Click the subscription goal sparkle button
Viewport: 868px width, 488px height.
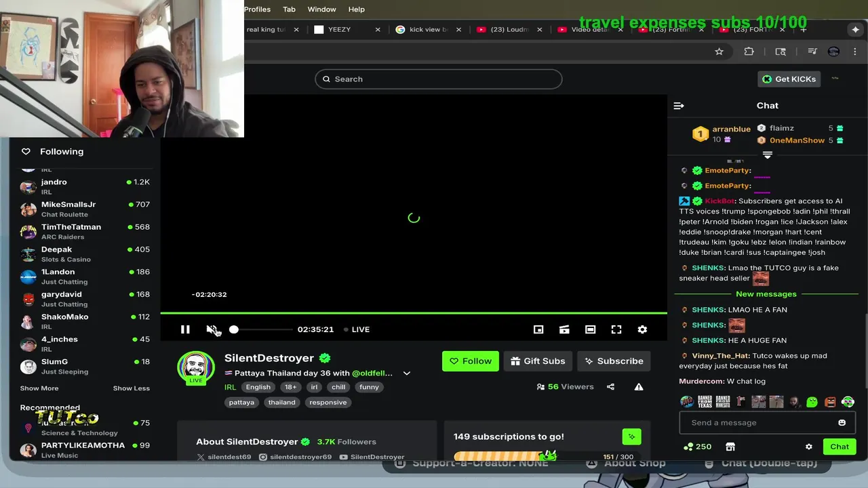[631, 437]
